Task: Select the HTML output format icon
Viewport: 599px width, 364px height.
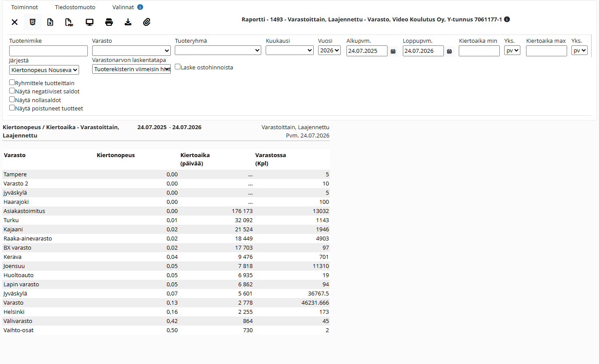Action: pyautogui.click(x=32, y=22)
